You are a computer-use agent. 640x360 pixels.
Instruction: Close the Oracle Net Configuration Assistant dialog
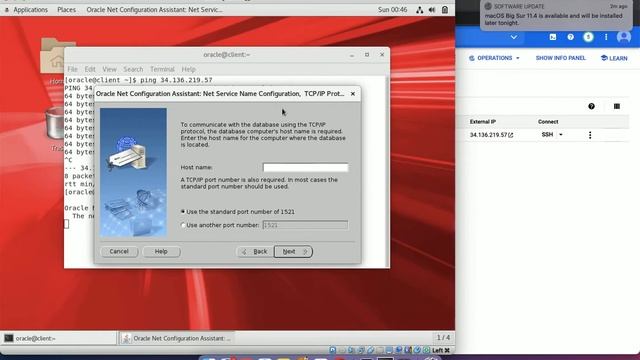point(353,94)
